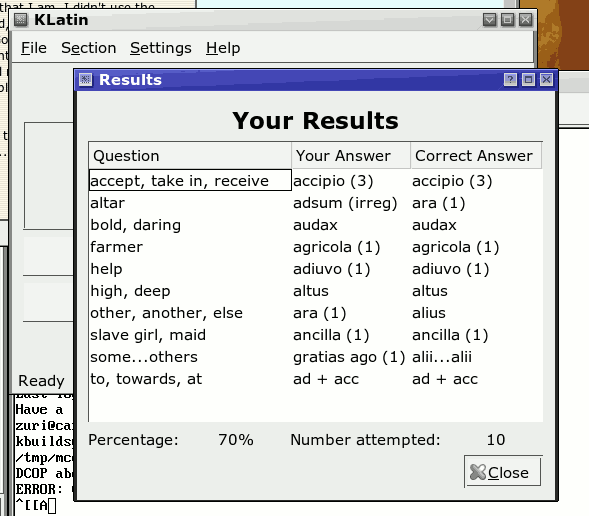Maximize the Results dialog

click(528, 80)
